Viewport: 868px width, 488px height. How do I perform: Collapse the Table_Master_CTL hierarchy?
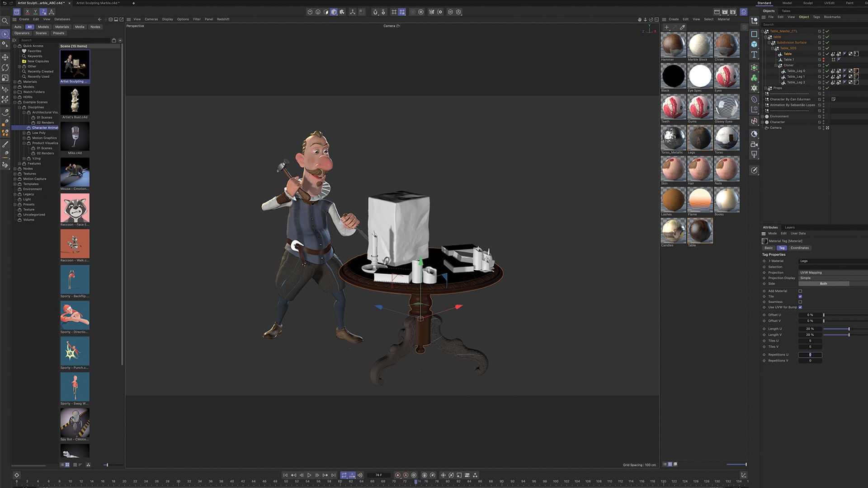tap(762, 31)
